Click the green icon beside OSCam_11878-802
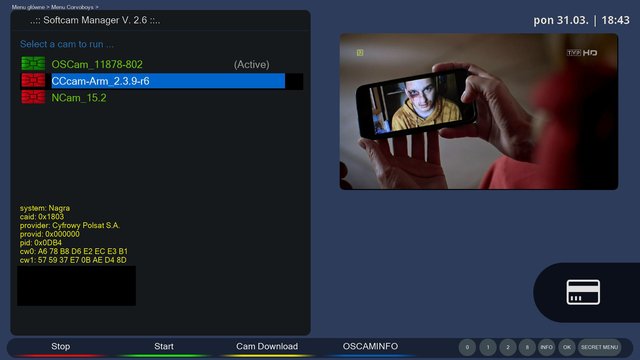640x360 pixels. tap(33, 64)
